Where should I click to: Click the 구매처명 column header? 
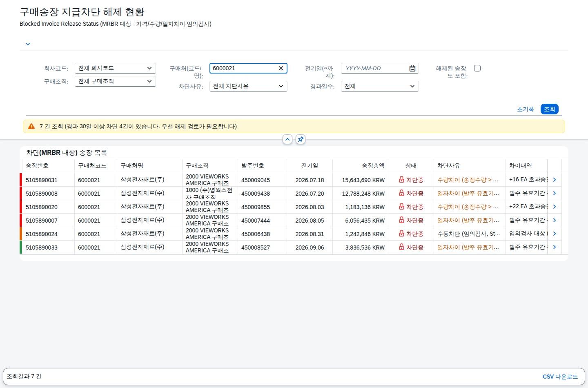149,166
